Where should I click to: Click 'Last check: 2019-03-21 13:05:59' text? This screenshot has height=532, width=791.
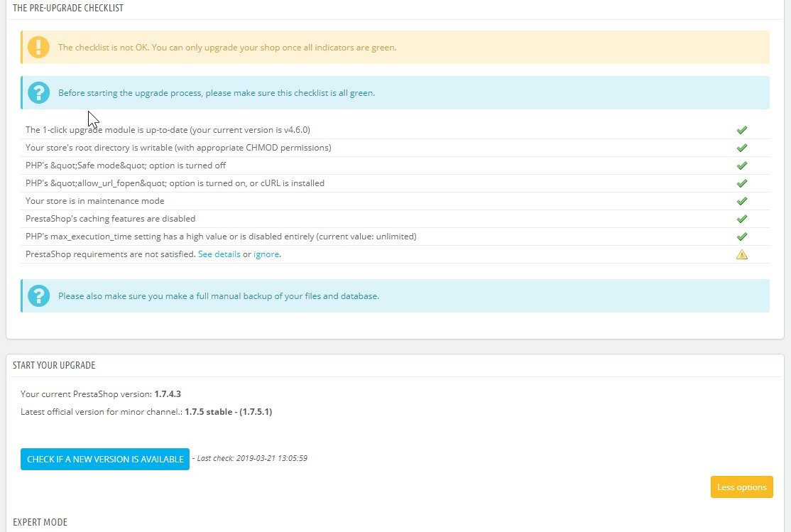[252, 458]
